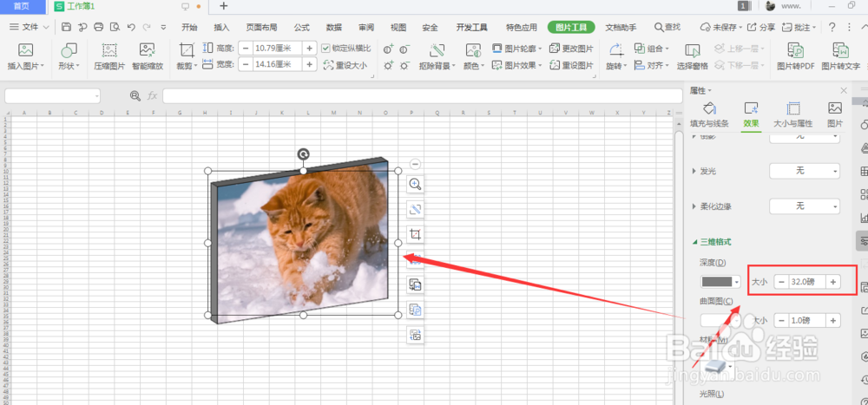Click 图片转文字 (Picture to Text)
This screenshot has width=868, height=405.
(x=840, y=56)
